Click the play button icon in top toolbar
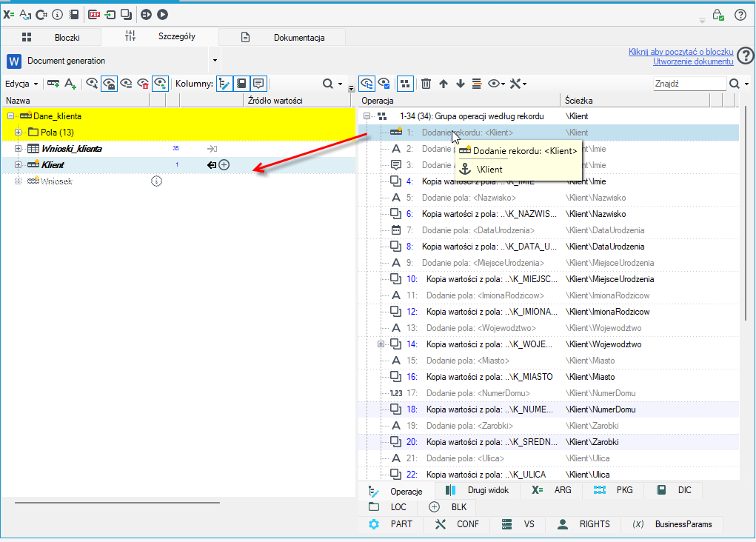The width and height of the screenshot is (756, 542). click(x=162, y=15)
